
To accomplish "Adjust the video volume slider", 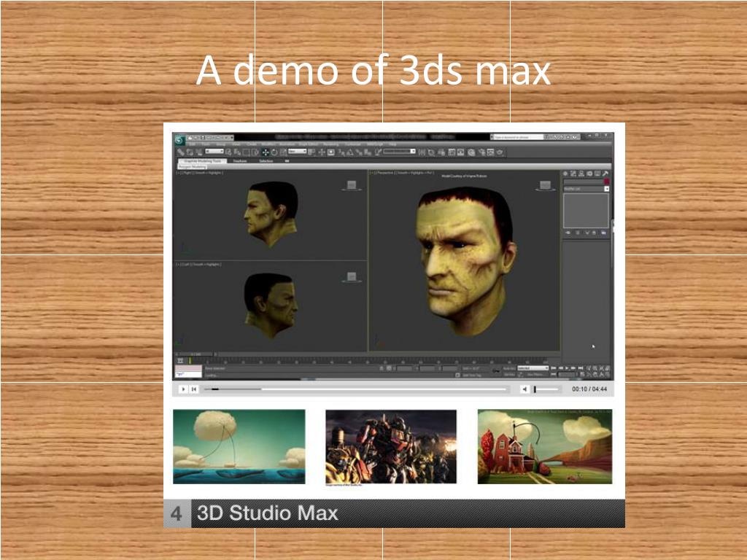I will pyautogui.click(x=546, y=389).
